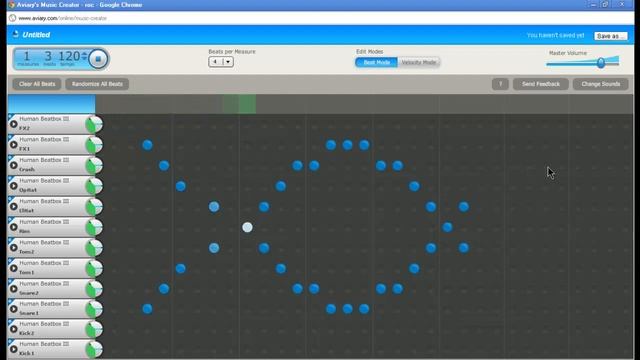
Task: Click the Tom1 track volume knob
Action: coord(94,269)
